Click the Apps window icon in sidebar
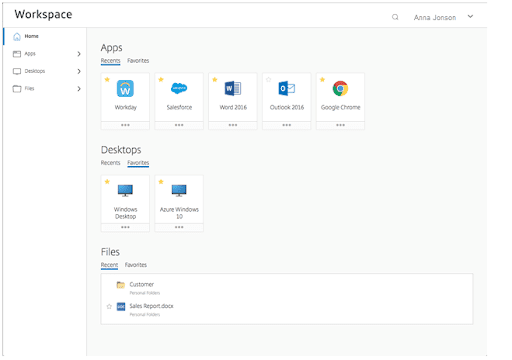This screenshot has height=360, width=512. [17, 54]
